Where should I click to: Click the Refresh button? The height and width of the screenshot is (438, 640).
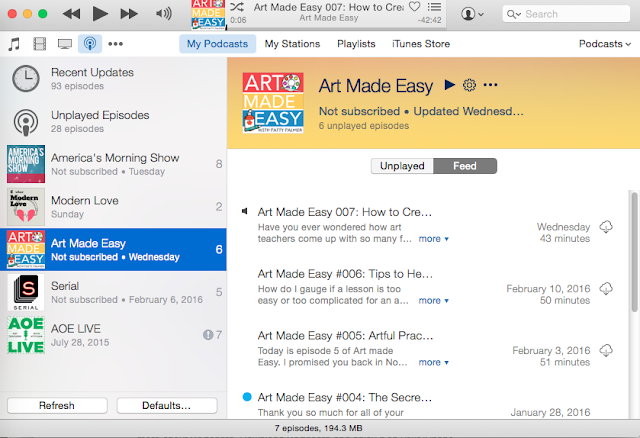(x=57, y=405)
